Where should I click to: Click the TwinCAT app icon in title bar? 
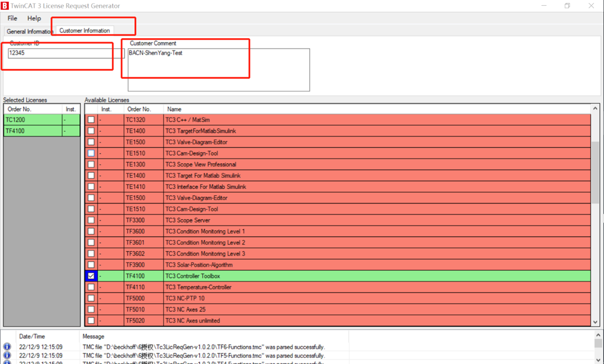(5, 6)
